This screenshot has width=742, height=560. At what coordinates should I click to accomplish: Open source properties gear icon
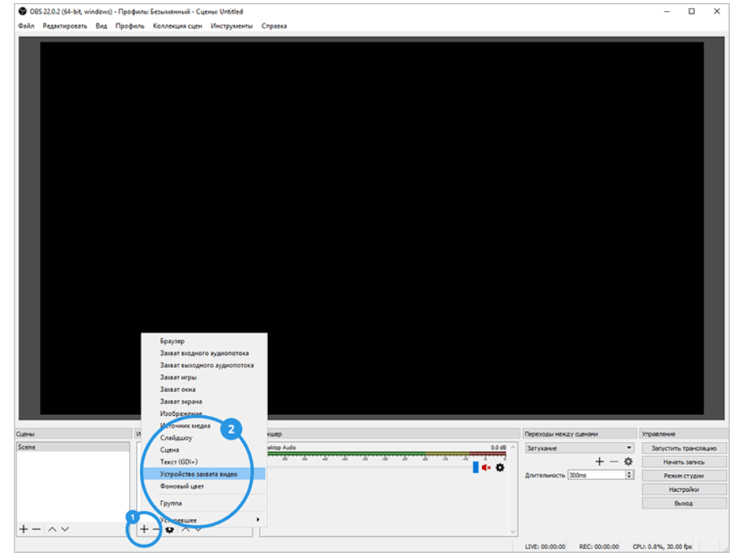click(x=170, y=530)
